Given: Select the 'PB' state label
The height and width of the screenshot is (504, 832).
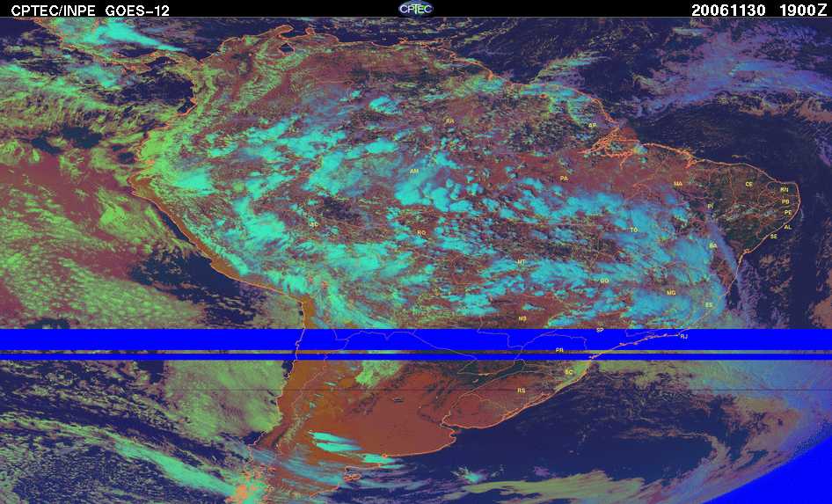Looking at the screenshot, I should (x=786, y=202).
